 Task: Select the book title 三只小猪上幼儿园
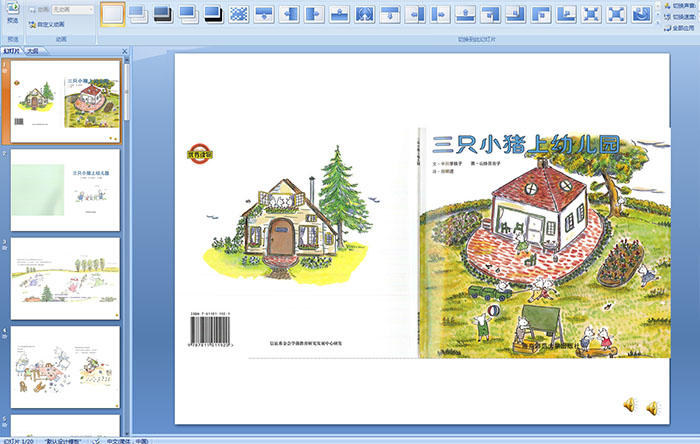coord(526,145)
